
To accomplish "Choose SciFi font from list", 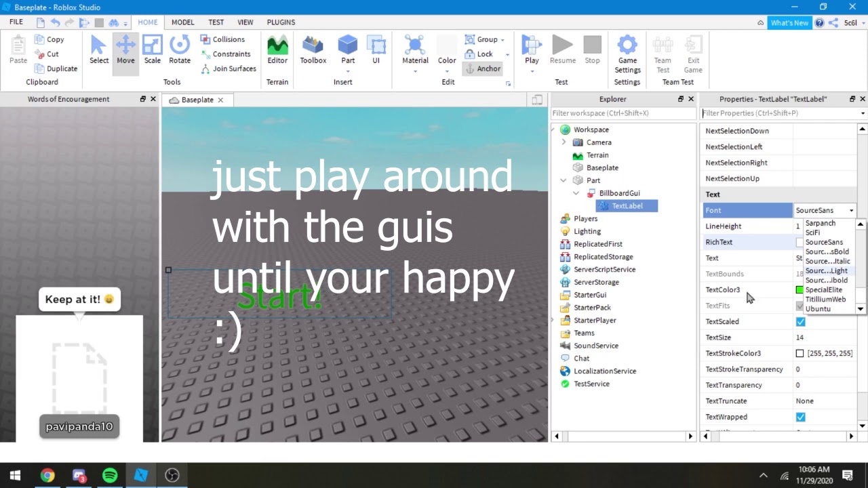I will (x=812, y=232).
